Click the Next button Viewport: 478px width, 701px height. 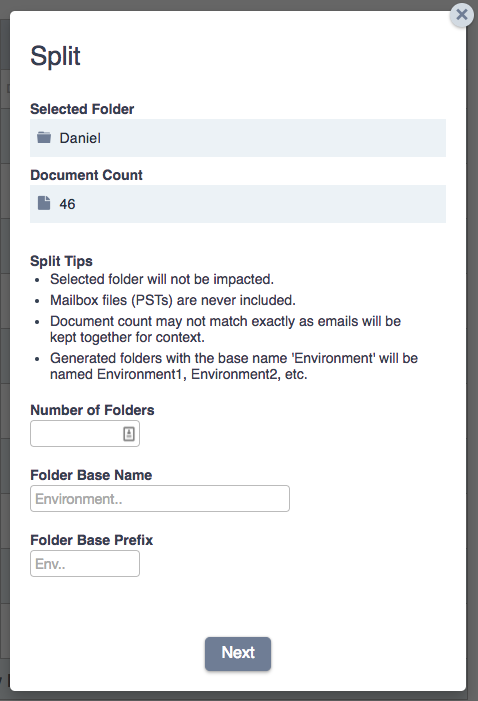click(x=238, y=654)
